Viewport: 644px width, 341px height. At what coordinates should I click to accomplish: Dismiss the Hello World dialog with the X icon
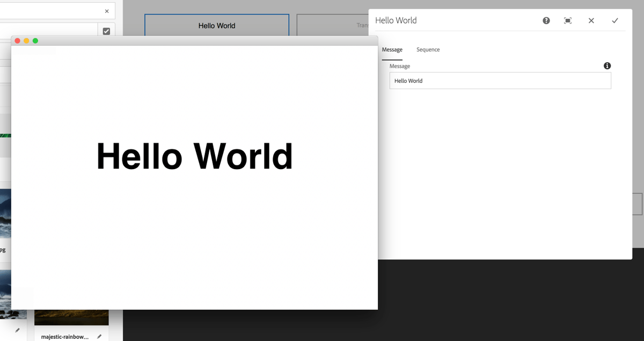point(591,20)
